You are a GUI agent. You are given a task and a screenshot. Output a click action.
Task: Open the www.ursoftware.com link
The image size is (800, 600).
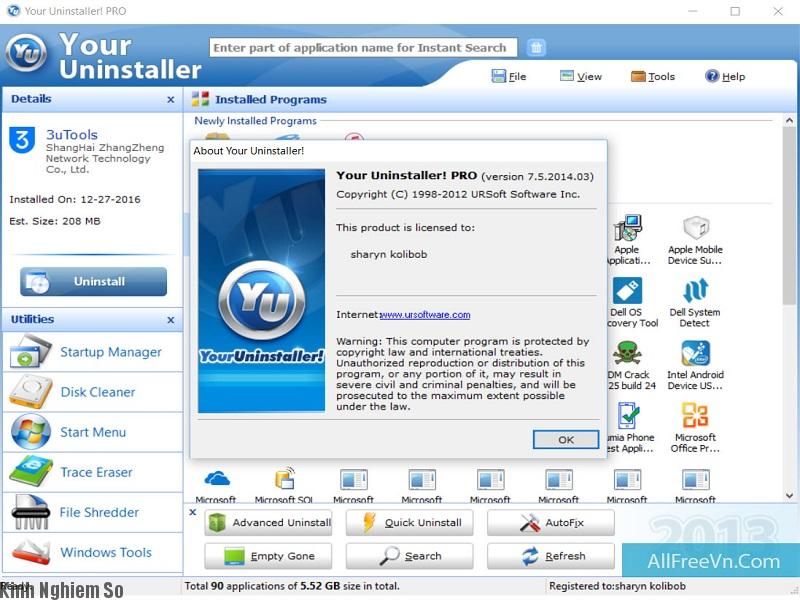(x=425, y=315)
